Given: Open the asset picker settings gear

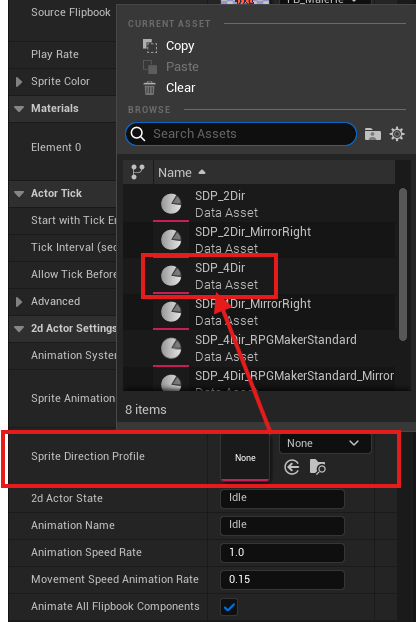Looking at the screenshot, I should coord(397,134).
